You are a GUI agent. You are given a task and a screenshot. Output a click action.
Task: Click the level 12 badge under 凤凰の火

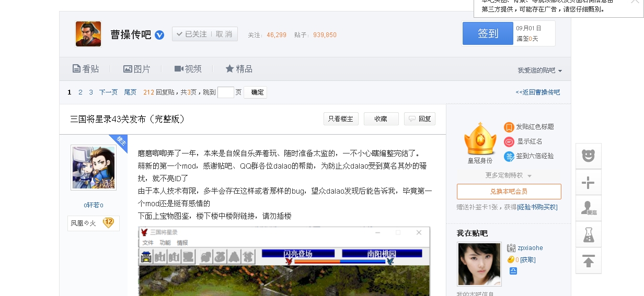[108, 223]
